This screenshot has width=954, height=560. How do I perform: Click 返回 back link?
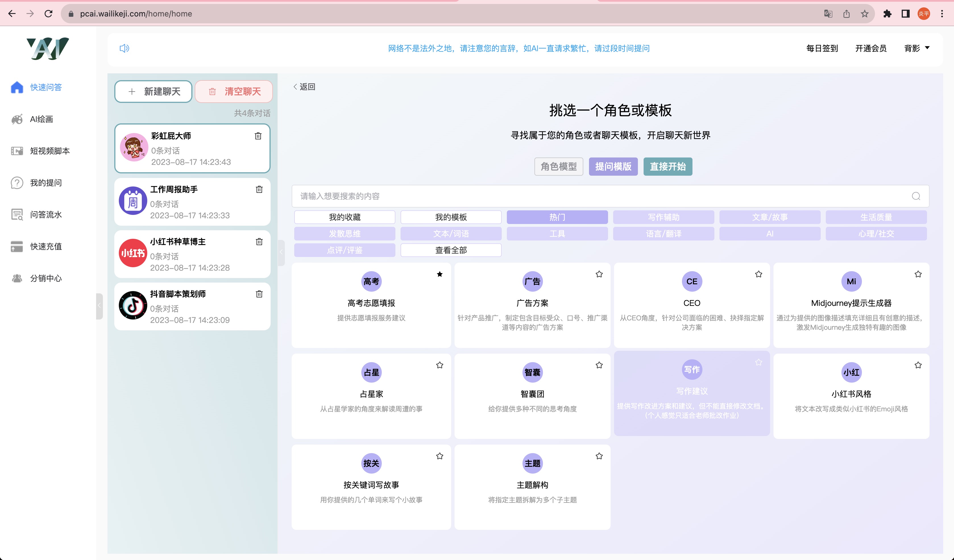pyautogui.click(x=305, y=87)
